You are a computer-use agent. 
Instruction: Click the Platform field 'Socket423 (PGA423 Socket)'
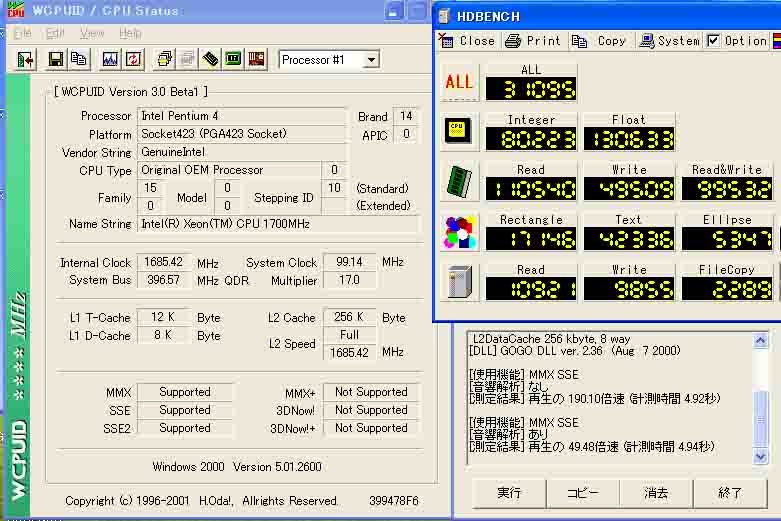click(x=241, y=134)
